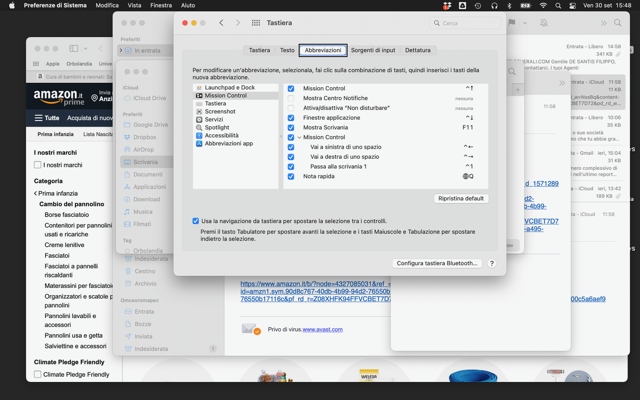Image resolution: width=640 pixels, height=400 pixels.
Task: Click the Mail window flag icon
Action: tap(512, 22)
